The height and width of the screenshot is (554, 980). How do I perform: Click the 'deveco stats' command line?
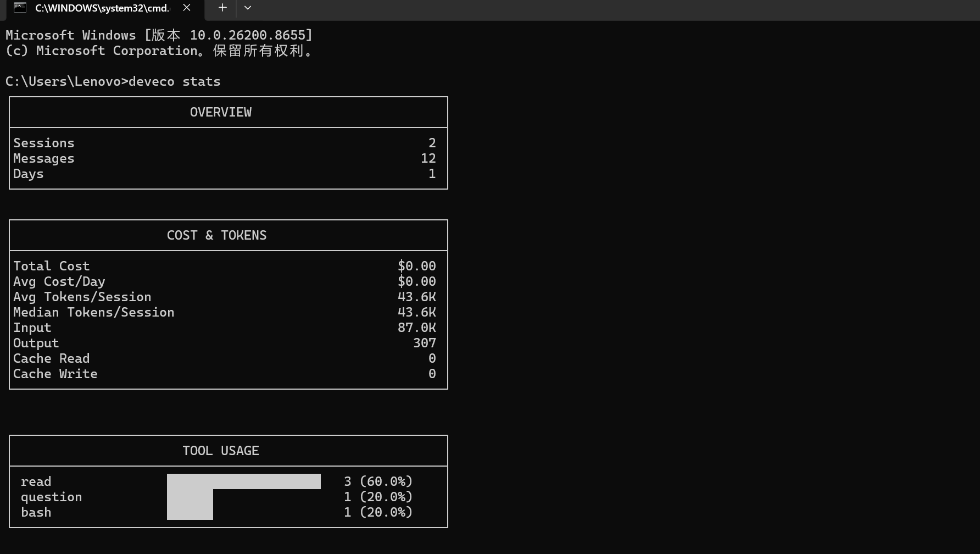point(113,81)
